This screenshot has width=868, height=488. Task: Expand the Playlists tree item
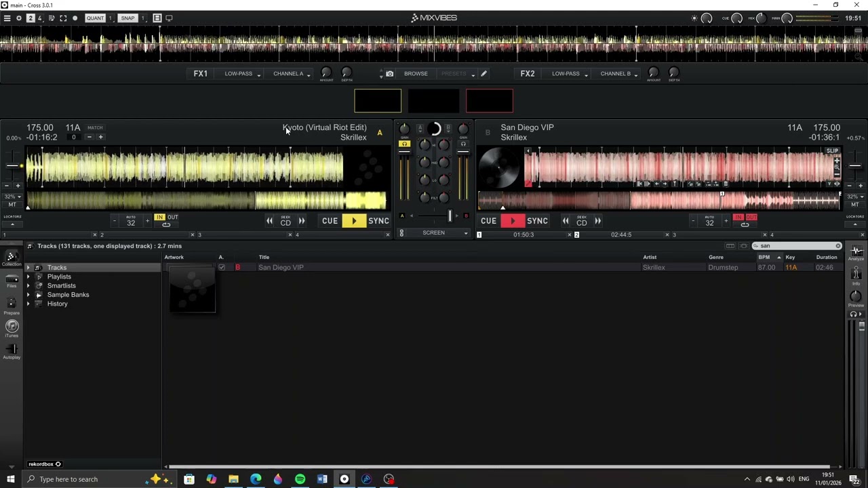point(28,277)
